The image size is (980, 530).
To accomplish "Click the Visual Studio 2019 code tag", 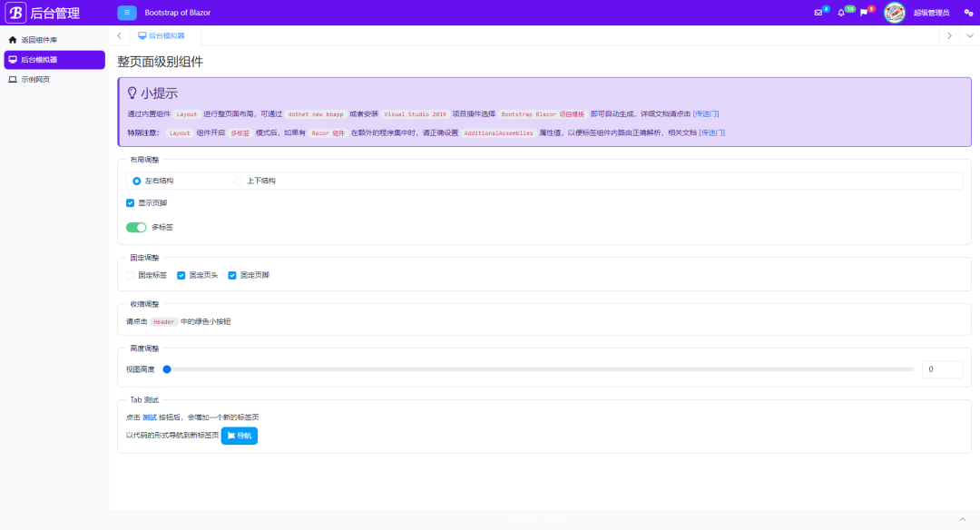I will point(415,114).
